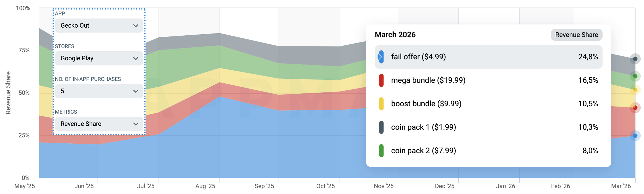
Task: Click the blue data point at March 2026
Action: click(x=635, y=136)
